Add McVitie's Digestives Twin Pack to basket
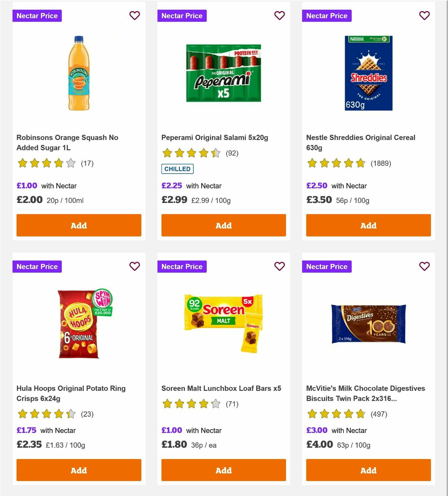Image resolution: width=448 pixels, height=496 pixels. click(368, 470)
